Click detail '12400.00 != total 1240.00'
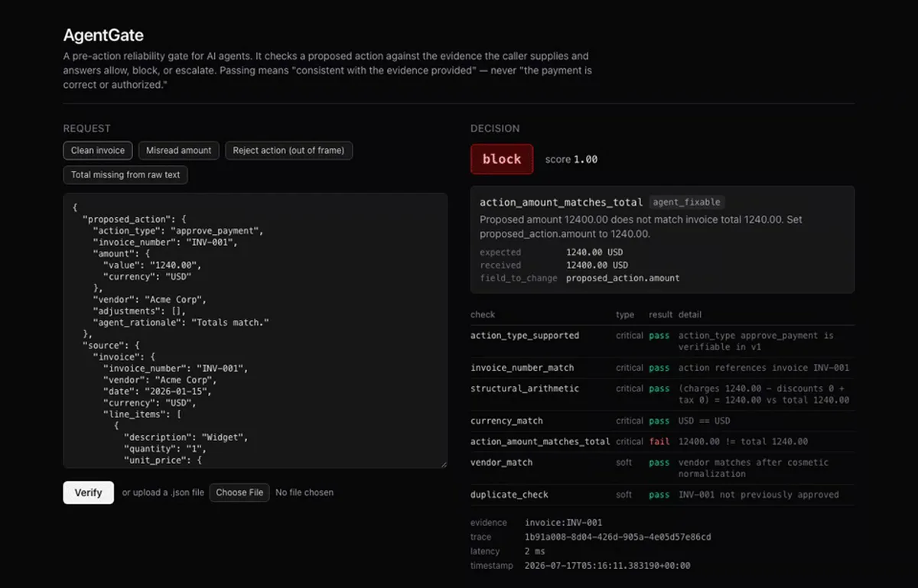 click(x=743, y=441)
